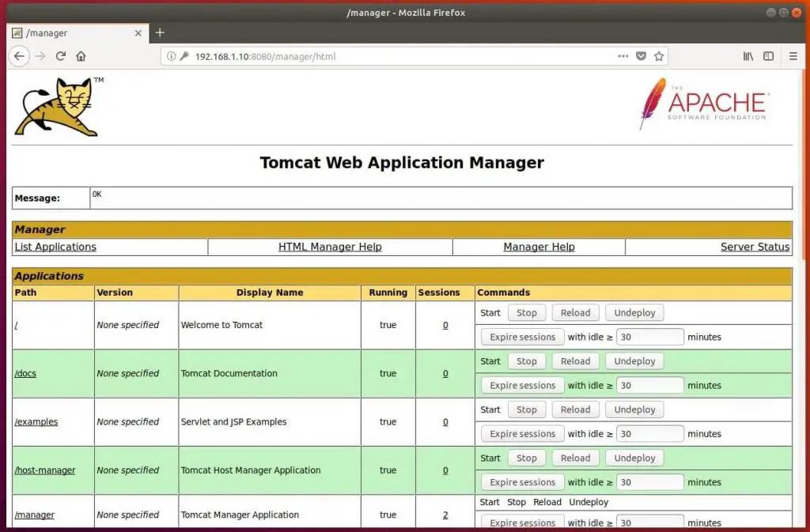Save page to Pocket icon
Screen dimensions: 810x532
pyautogui.click(x=641, y=56)
